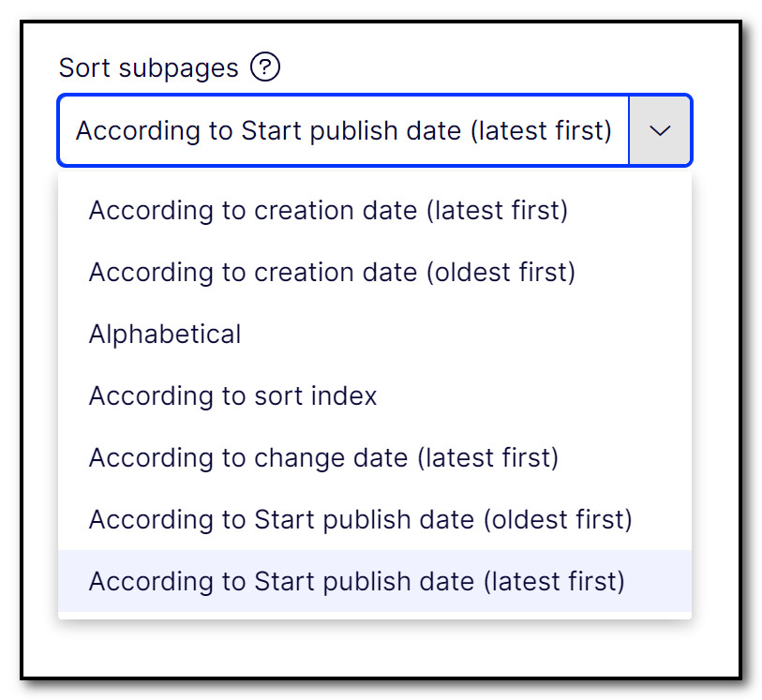
Task: Sort subpages by latest change date
Action: [x=375, y=457]
